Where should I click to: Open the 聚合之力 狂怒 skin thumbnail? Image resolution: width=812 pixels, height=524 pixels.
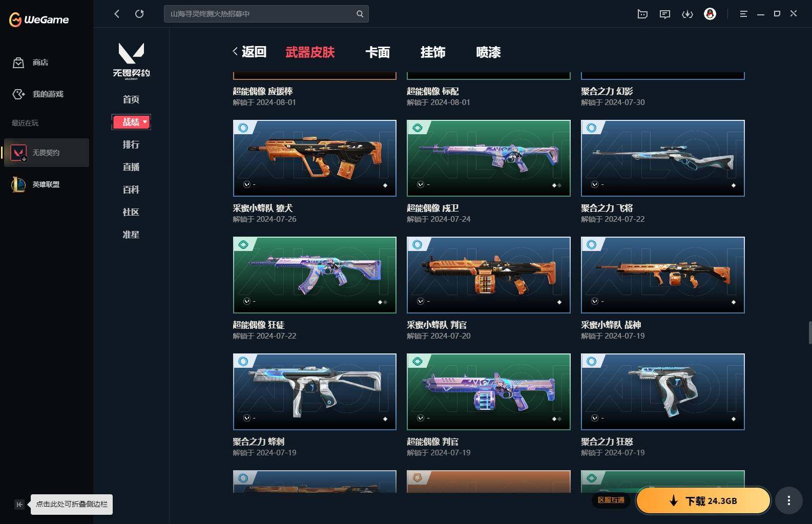663,392
